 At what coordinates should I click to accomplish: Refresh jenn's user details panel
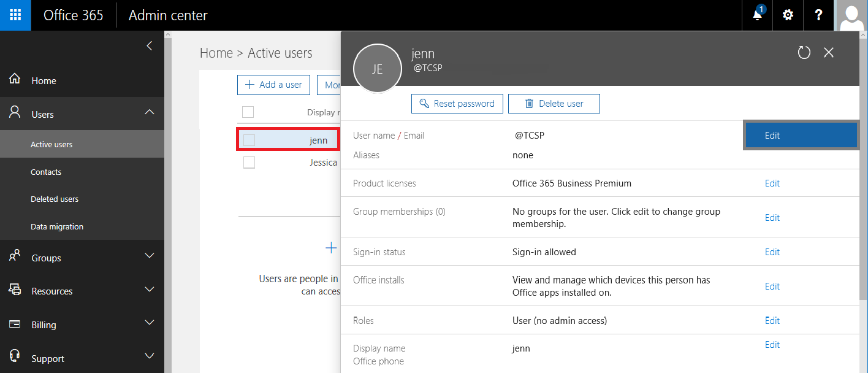804,53
